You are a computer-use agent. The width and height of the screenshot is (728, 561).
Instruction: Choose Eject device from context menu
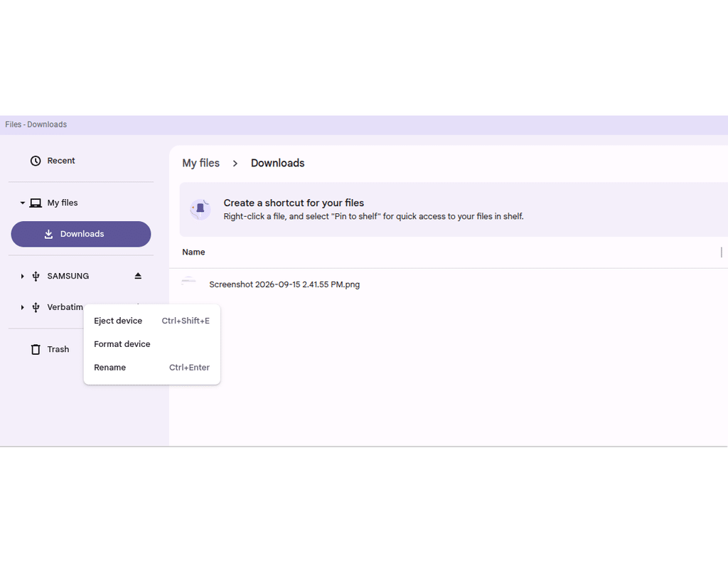[152, 321]
